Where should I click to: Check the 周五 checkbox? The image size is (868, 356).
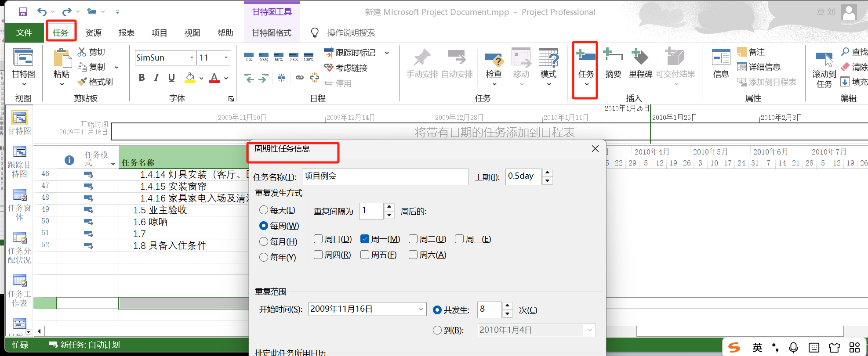click(365, 255)
